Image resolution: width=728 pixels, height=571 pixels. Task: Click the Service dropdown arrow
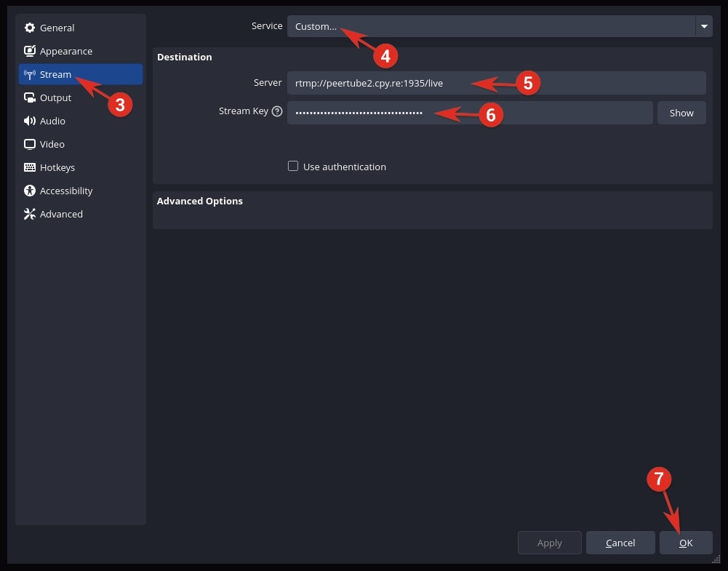click(703, 26)
